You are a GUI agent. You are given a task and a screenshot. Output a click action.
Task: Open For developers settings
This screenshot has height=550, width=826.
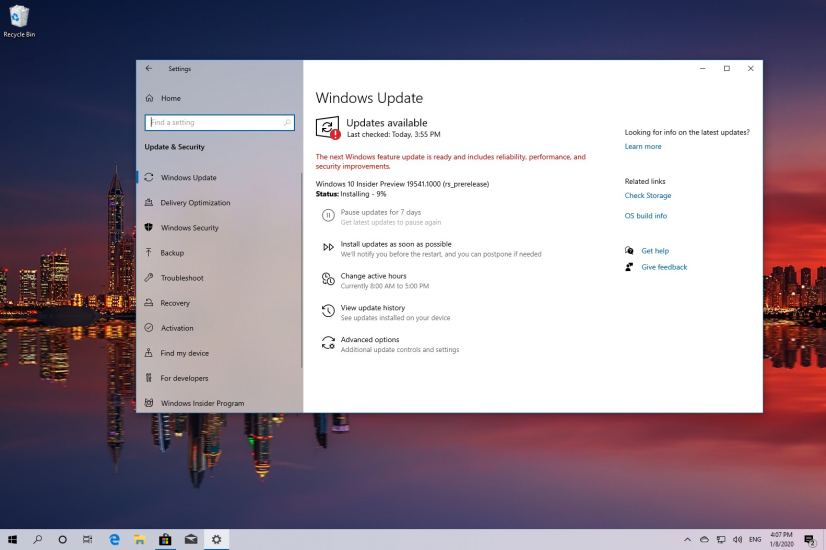pyautogui.click(x=184, y=378)
